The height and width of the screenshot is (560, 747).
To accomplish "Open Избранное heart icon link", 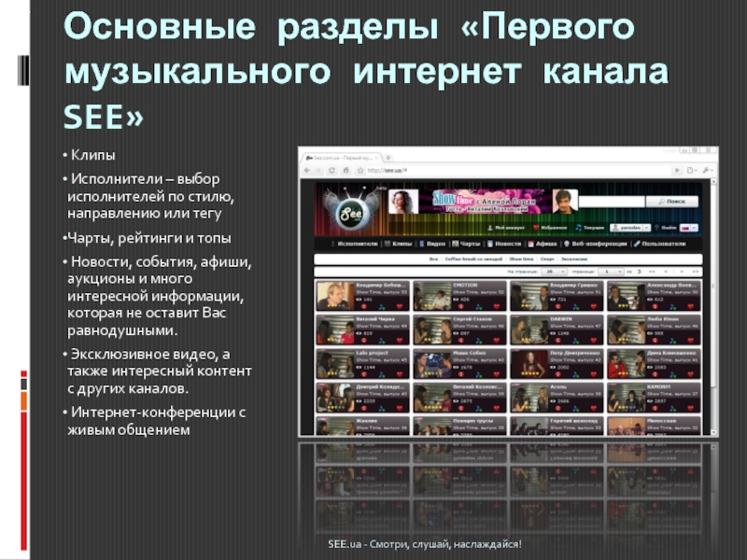I will tap(550, 228).
